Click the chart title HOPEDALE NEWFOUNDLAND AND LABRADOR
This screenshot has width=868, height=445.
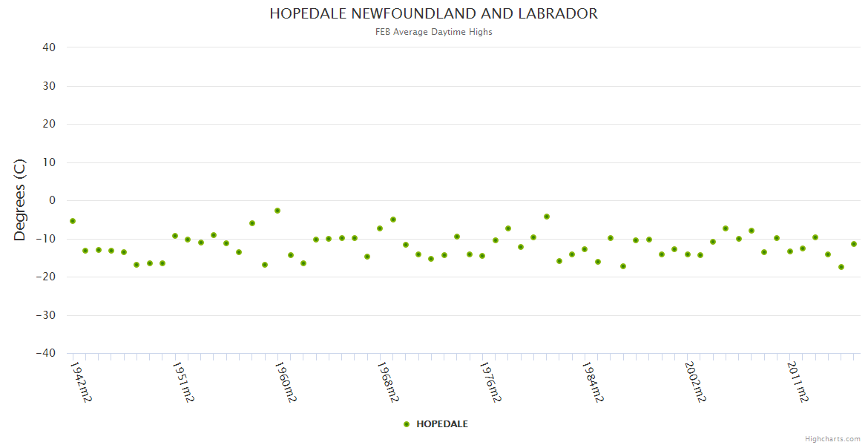tap(433, 14)
